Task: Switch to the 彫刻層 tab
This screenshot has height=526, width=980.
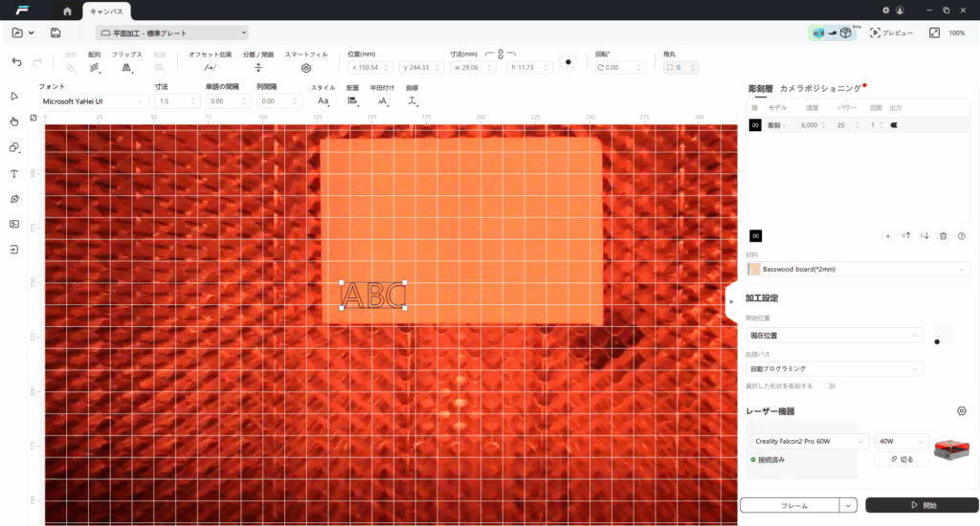Action: [x=761, y=89]
